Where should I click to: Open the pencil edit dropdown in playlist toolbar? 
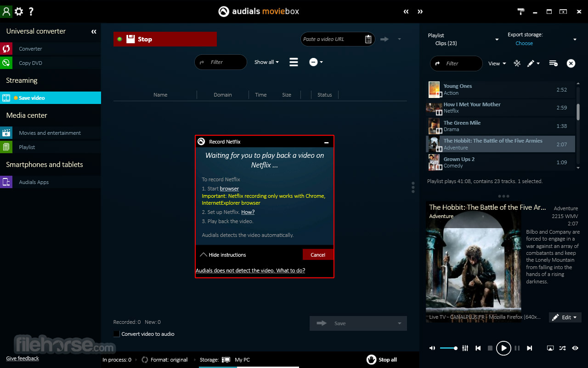pos(533,63)
